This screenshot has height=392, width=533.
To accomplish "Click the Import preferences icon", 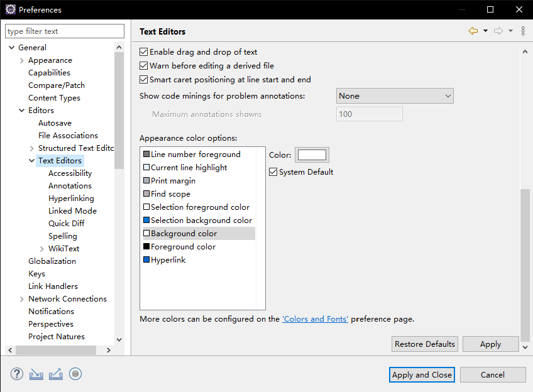I will tap(36, 374).
